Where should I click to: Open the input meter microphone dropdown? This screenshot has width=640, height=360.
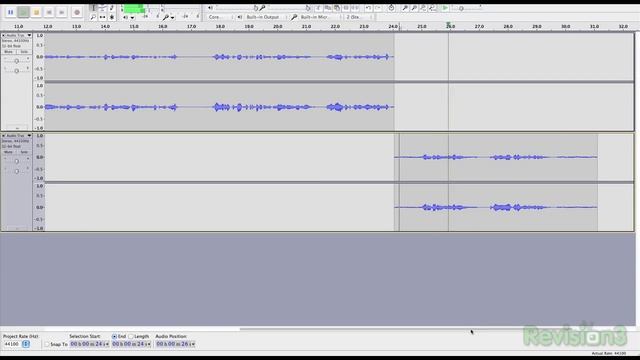tap(168, 17)
